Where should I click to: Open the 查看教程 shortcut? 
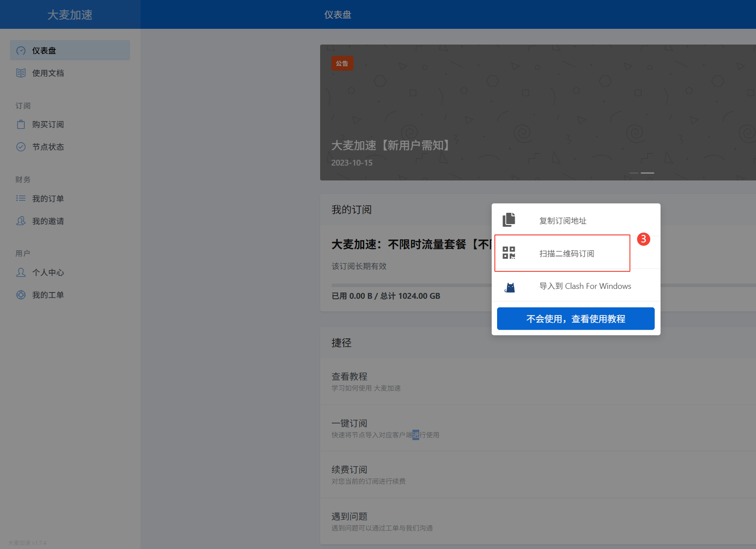coord(349,377)
